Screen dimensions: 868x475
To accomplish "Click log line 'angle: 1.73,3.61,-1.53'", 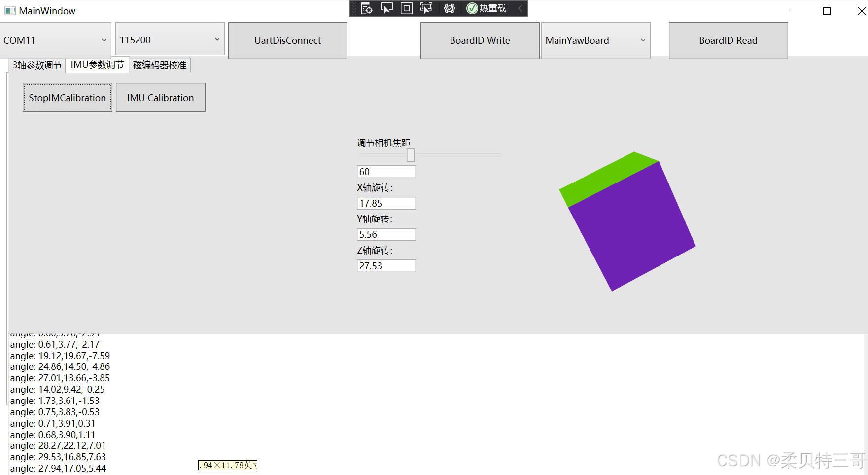I will point(55,401).
